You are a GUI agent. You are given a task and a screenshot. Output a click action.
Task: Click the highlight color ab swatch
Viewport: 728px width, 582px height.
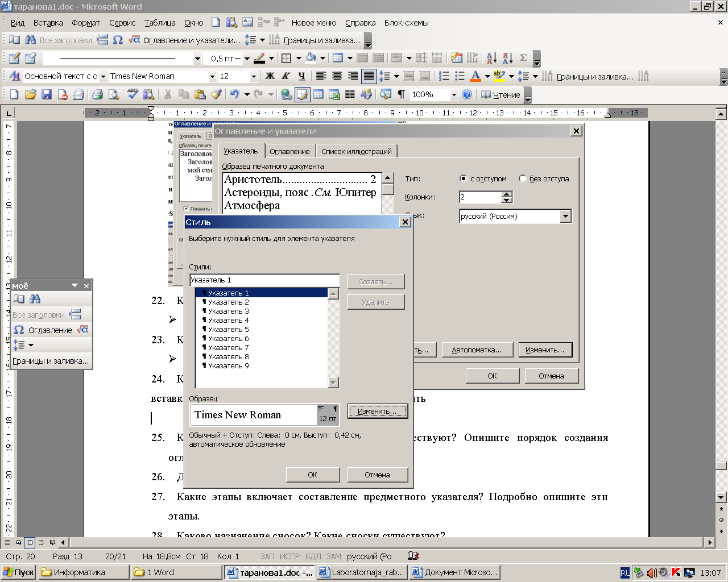(499, 76)
